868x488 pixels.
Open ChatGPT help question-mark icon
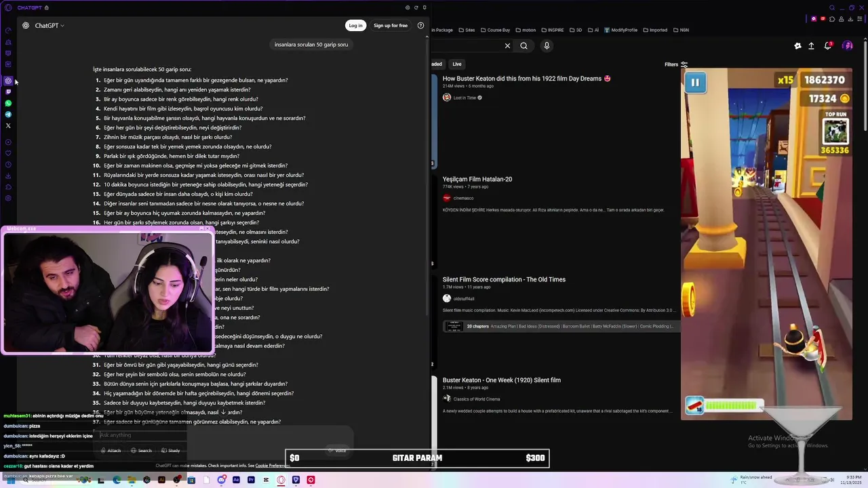420,26
